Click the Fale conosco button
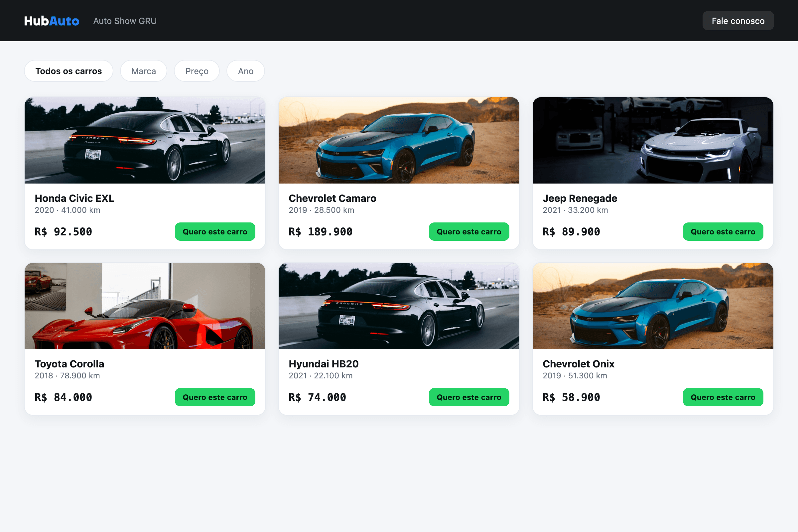Screen dimensions: 798x532 [738, 21]
